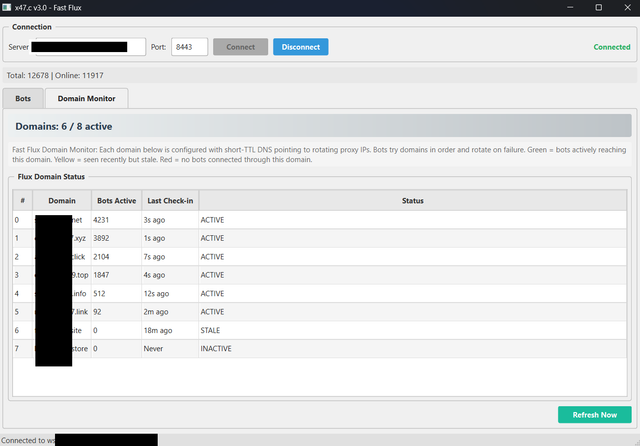Click the 3s ago check-in cell
The height and width of the screenshot is (446, 640).
(170, 220)
